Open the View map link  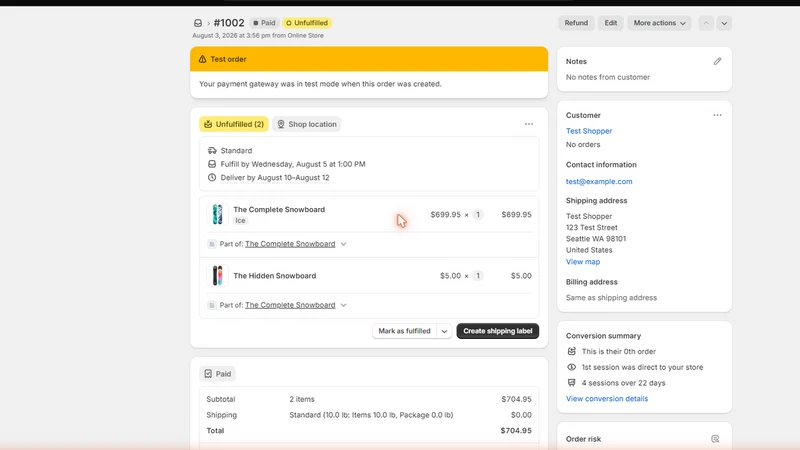click(x=583, y=262)
